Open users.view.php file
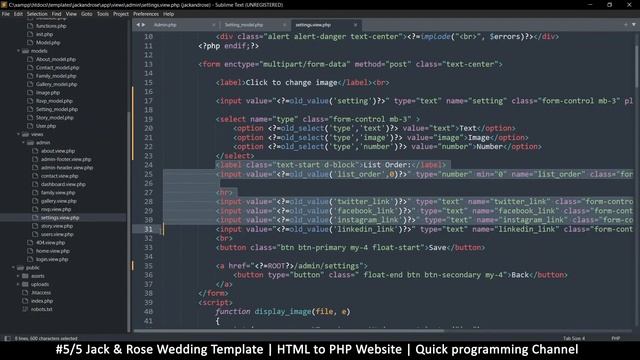This screenshot has width=640, height=360. pyautogui.click(x=57, y=234)
